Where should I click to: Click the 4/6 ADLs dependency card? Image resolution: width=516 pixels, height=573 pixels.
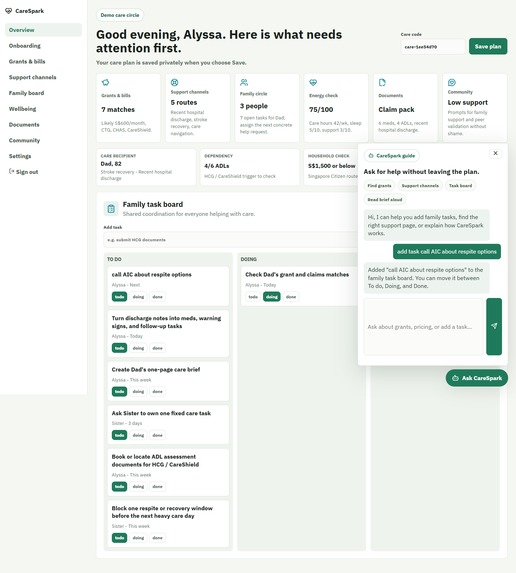point(250,167)
